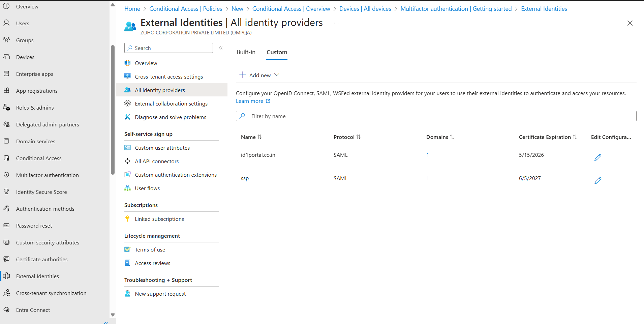Click the Conditional Access icon

7,158
